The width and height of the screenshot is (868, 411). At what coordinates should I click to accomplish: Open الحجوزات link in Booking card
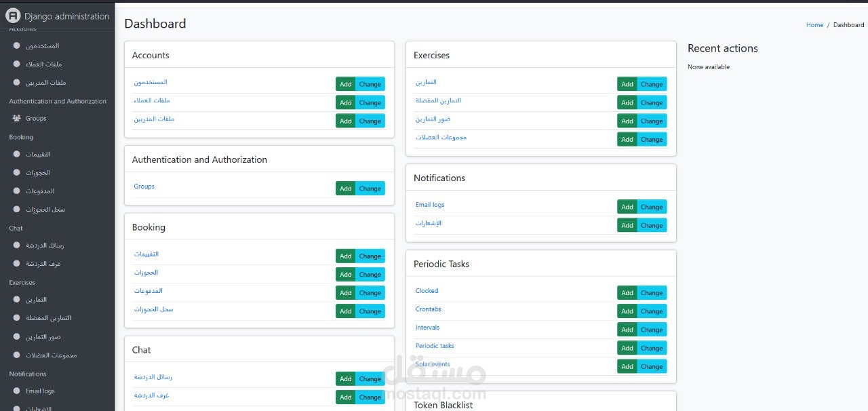[x=146, y=273]
